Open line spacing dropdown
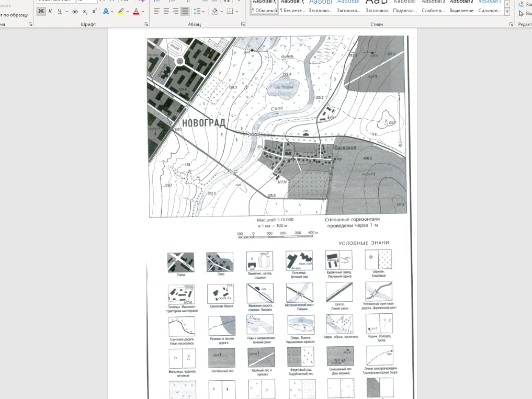Viewport: 532px width, 399px height. point(203,11)
